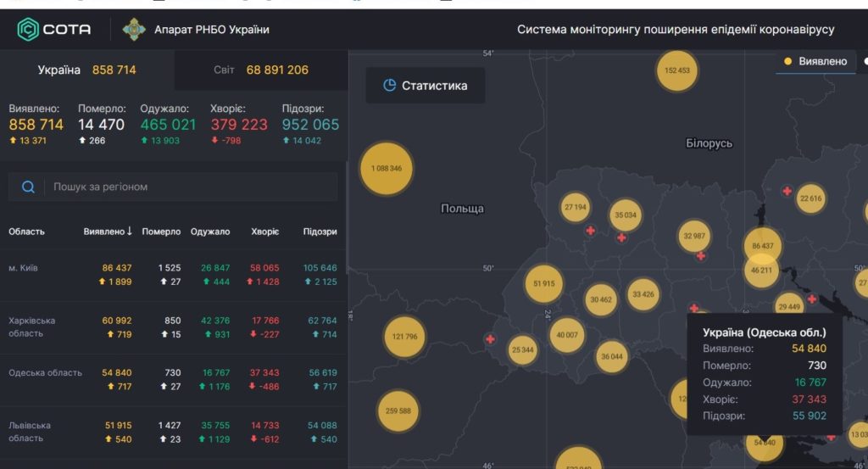Click the Пошук за регіоном search field
Image resolution: width=868 pixels, height=469 pixels.
(x=173, y=187)
